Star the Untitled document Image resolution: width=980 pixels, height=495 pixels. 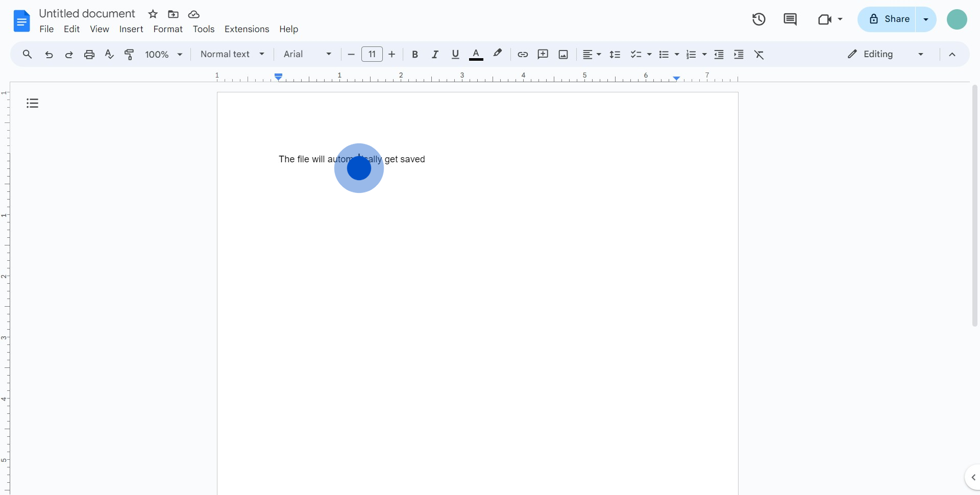(x=153, y=14)
